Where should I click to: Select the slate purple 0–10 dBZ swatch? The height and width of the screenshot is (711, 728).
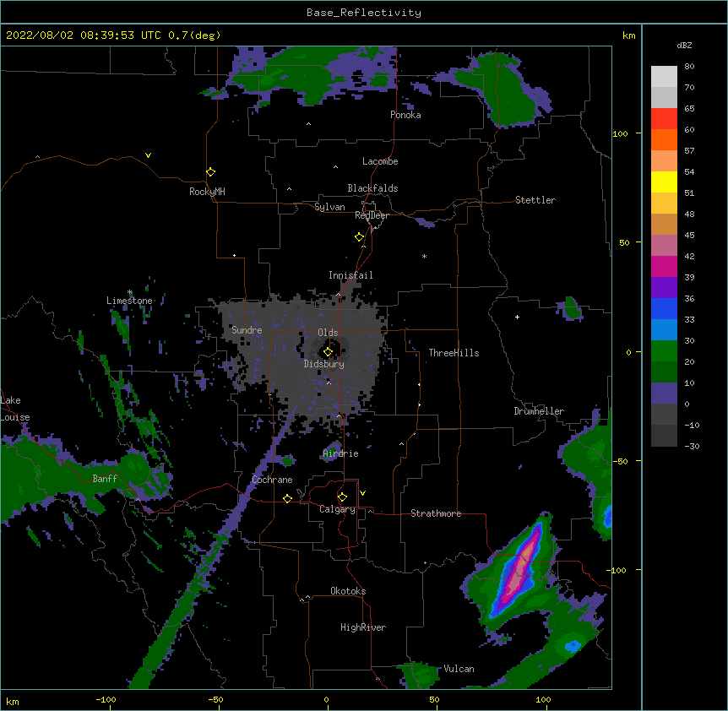[x=664, y=393]
